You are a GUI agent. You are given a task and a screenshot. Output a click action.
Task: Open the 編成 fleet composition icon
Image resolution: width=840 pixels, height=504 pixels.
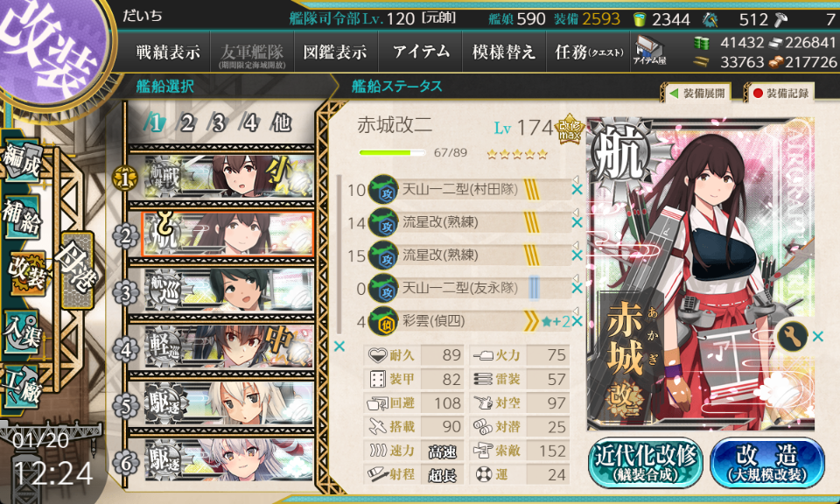[x=23, y=161]
